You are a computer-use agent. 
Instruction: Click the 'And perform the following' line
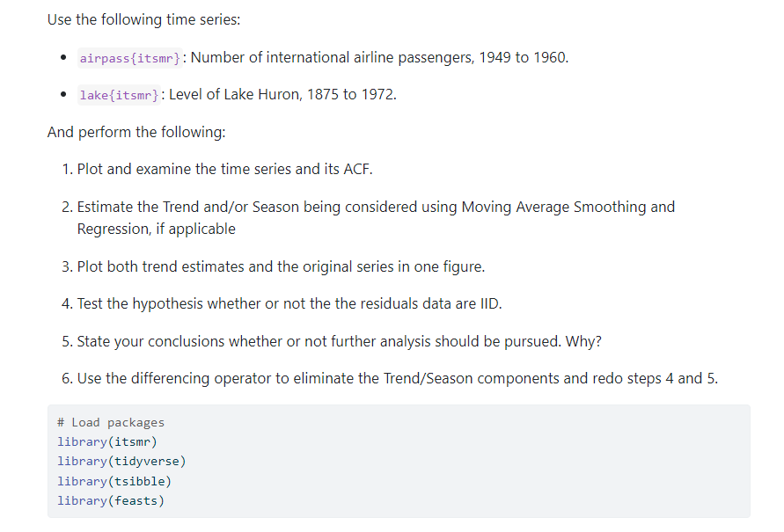pos(136,132)
